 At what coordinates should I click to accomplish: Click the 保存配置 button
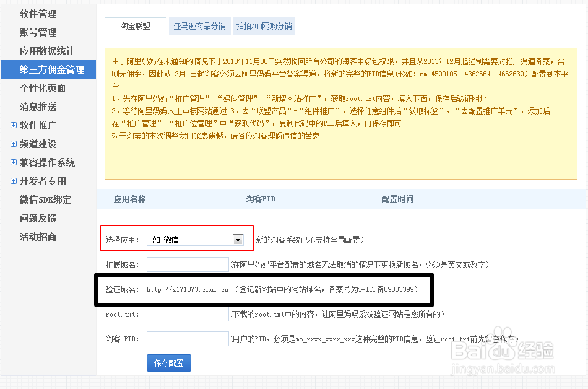pyautogui.click(x=168, y=363)
